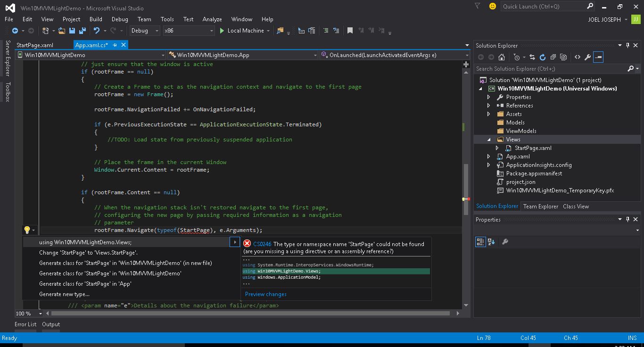Select the Generate new type... option
The height and width of the screenshot is (347, 644).
64,294
